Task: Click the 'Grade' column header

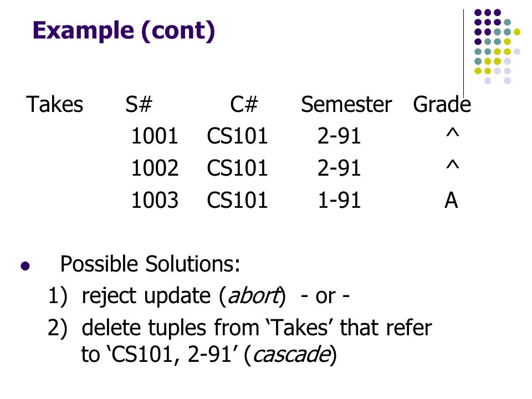Action: [442, 104]
